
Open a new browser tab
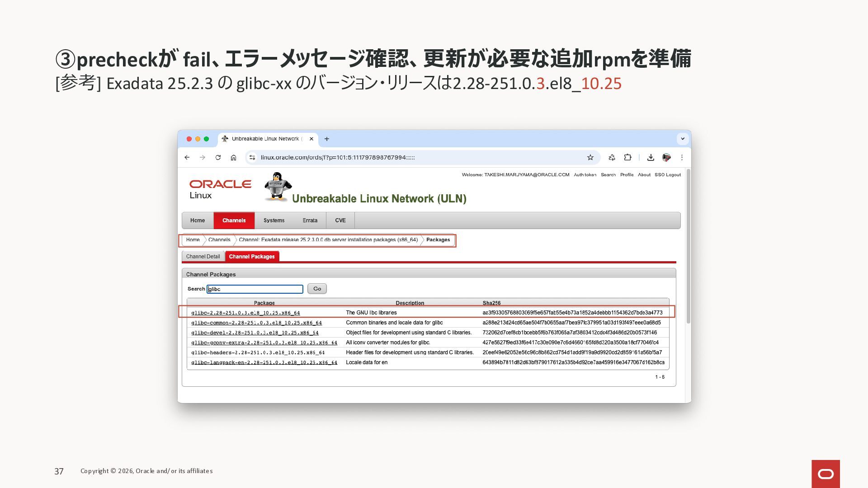(327, 139)
